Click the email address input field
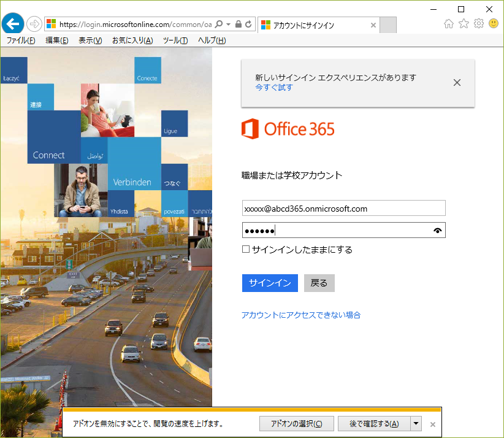The image size is (504, 438). pos(343,208)
